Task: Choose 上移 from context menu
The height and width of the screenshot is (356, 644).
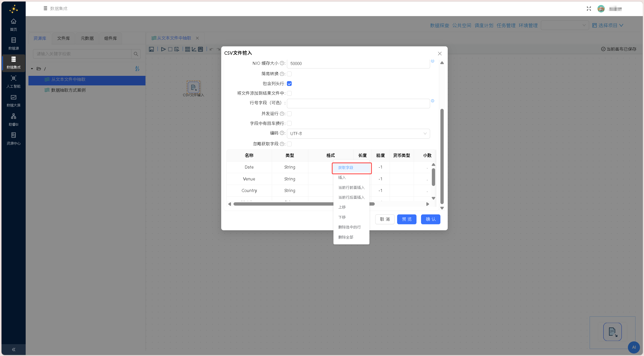Action: pyautogui.click(x=351, y=207)
